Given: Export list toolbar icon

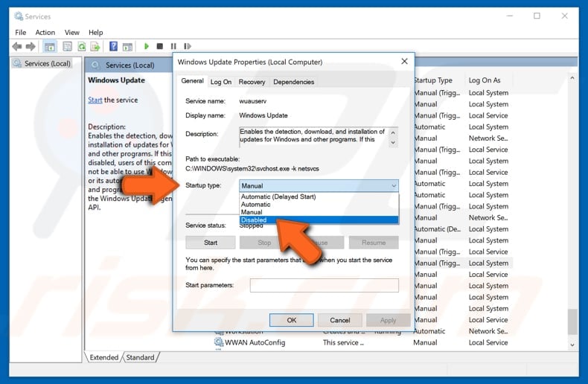Looking at the screenshot, I should [95, 46].
